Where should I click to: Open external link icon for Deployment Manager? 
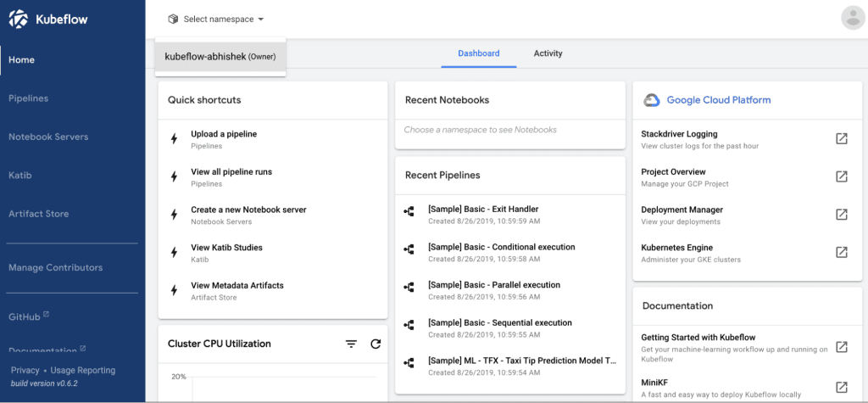click(842, 215)
